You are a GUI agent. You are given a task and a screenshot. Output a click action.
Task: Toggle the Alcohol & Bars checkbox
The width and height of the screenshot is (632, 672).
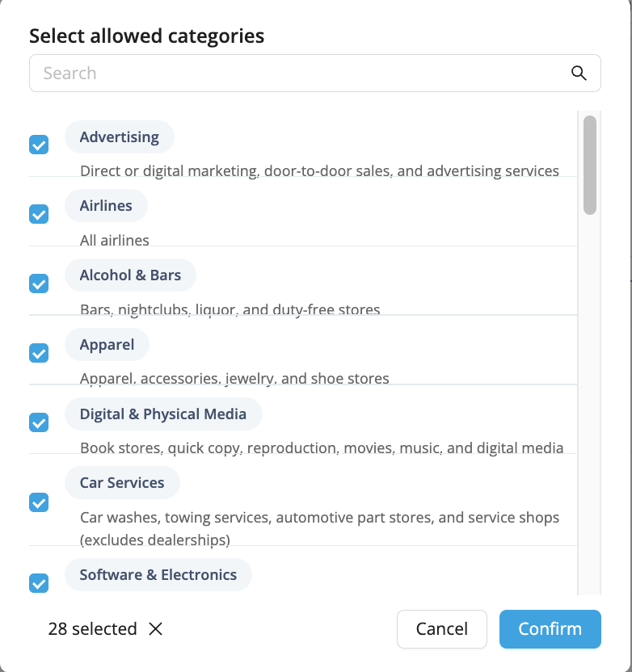[x=39, y=283]
